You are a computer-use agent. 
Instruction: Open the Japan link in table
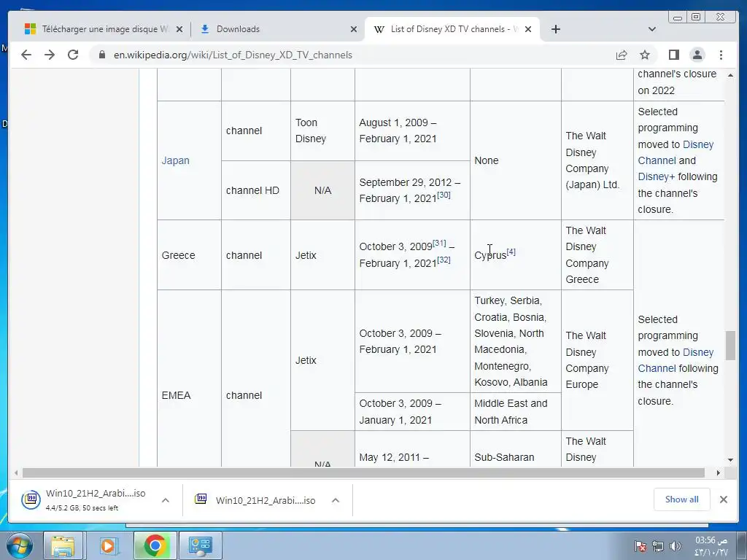[x=175, y=160]
